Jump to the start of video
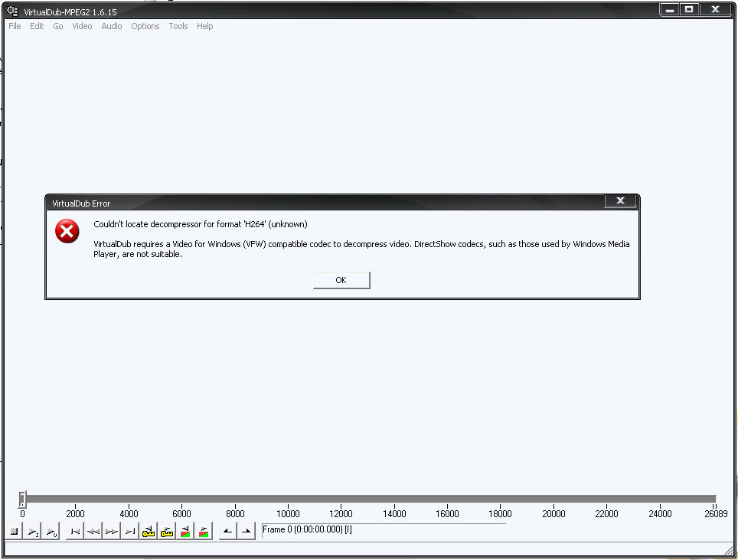This screenshot has height=560, width=738. click(x=75, y=532)
